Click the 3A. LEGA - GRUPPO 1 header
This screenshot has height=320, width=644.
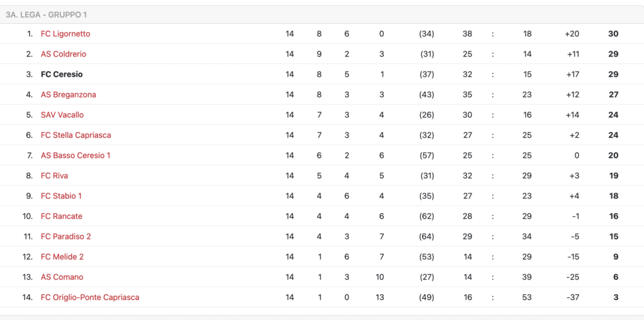click(47, 15)
